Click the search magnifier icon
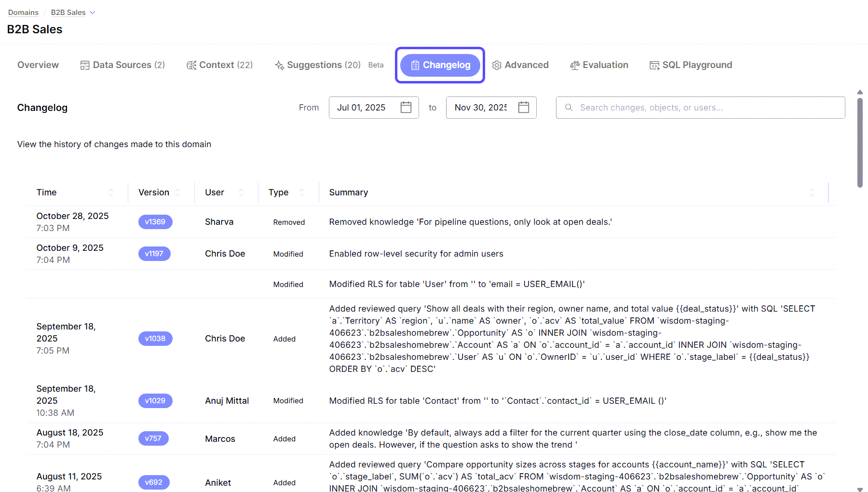868x492 pixels. pos(569,108)
